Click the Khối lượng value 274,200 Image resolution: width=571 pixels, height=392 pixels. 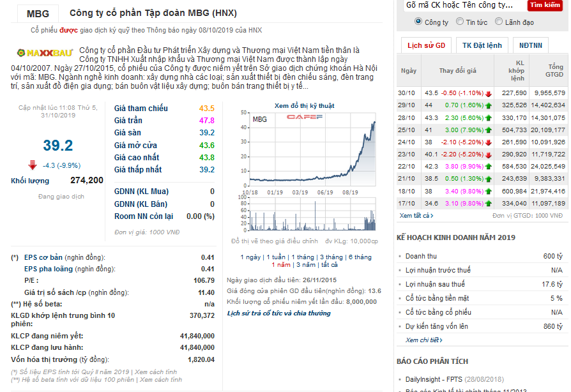tap(87, 181)
